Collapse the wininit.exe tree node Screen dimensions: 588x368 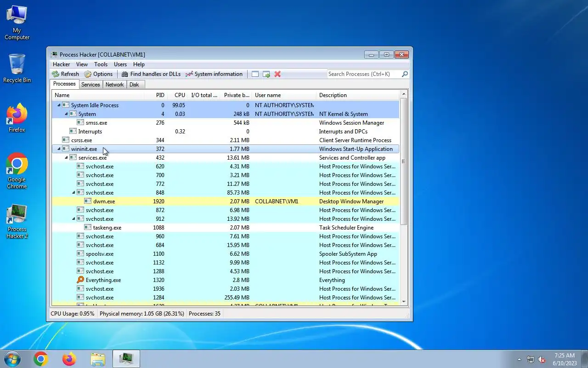coord(59,149)
